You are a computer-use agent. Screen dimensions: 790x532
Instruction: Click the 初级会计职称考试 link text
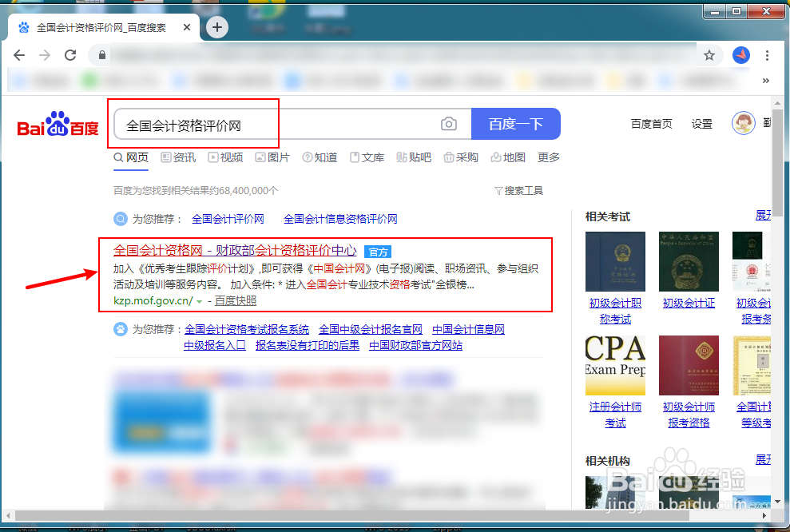tap(615, 311)
